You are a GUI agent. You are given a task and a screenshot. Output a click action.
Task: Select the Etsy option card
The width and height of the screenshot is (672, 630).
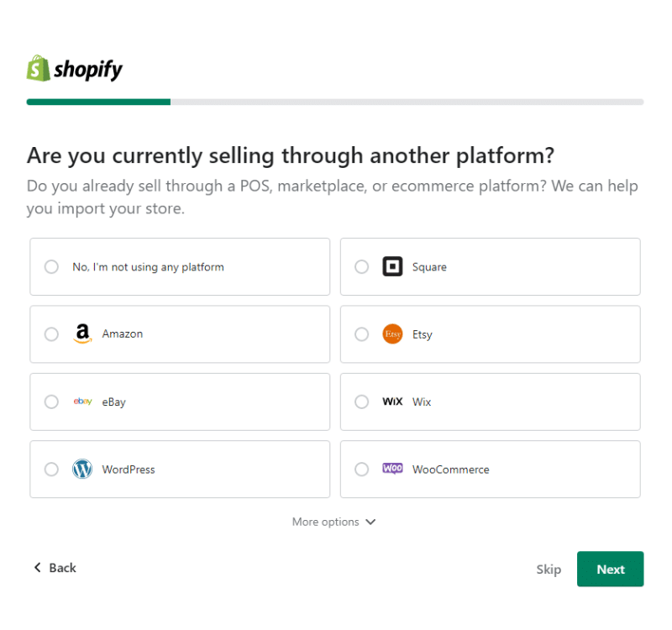coord(490,333)
